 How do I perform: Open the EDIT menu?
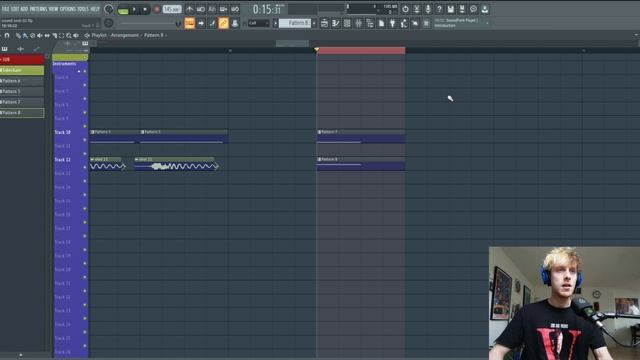coord(14,9)
